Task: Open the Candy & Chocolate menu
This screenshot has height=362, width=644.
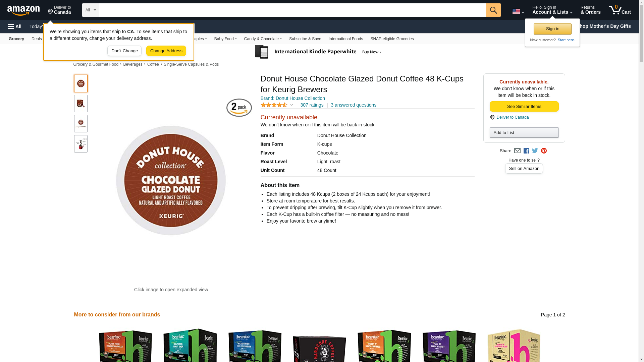Action: 263,39
